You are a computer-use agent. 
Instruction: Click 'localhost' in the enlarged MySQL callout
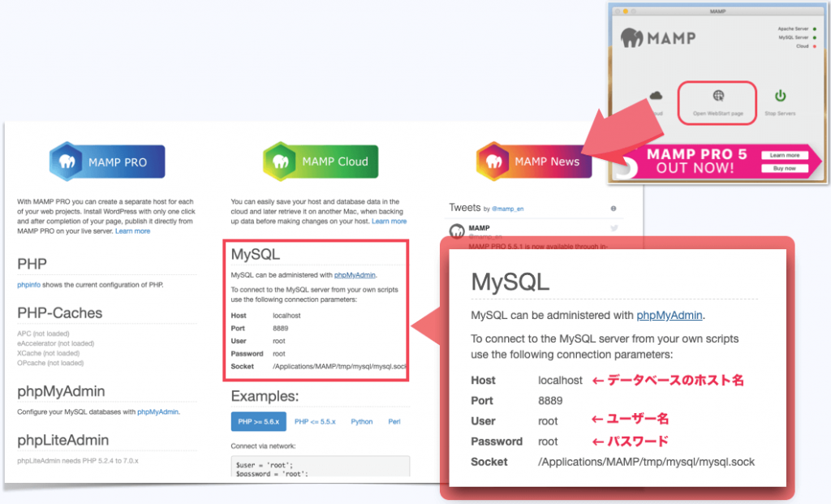click(x=560, y=381)
